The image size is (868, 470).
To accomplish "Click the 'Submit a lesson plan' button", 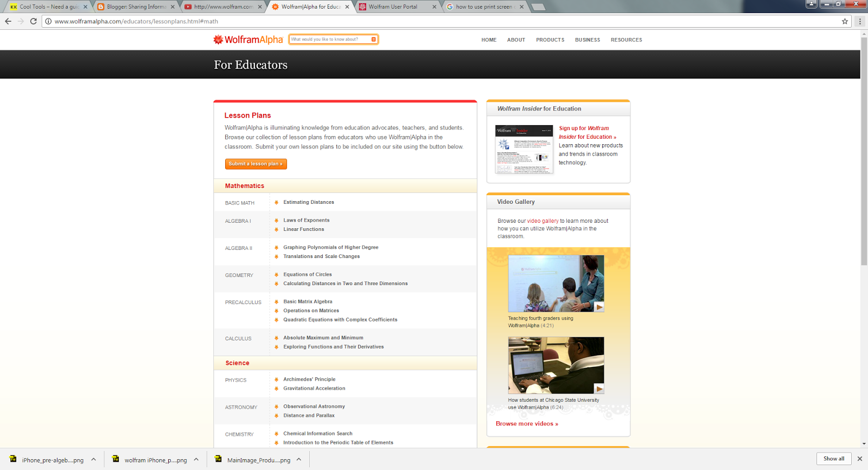I will pos(256,164).
